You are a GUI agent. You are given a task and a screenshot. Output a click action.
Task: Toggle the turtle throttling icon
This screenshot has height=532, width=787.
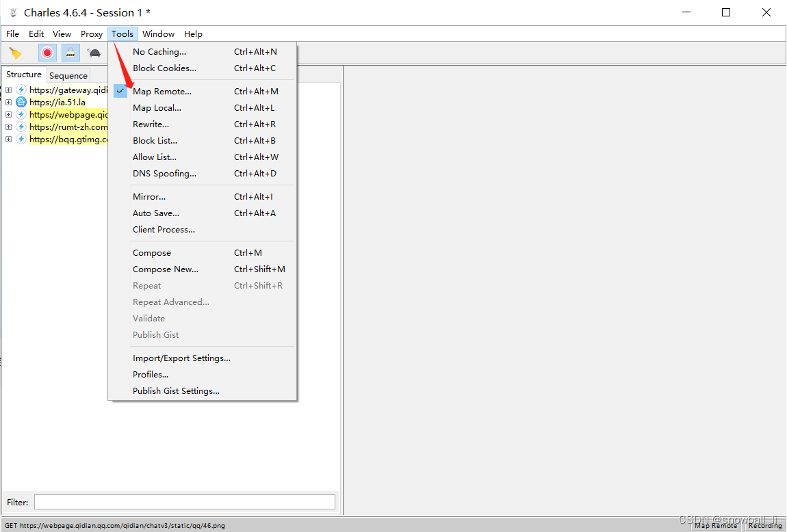(93, 53)
